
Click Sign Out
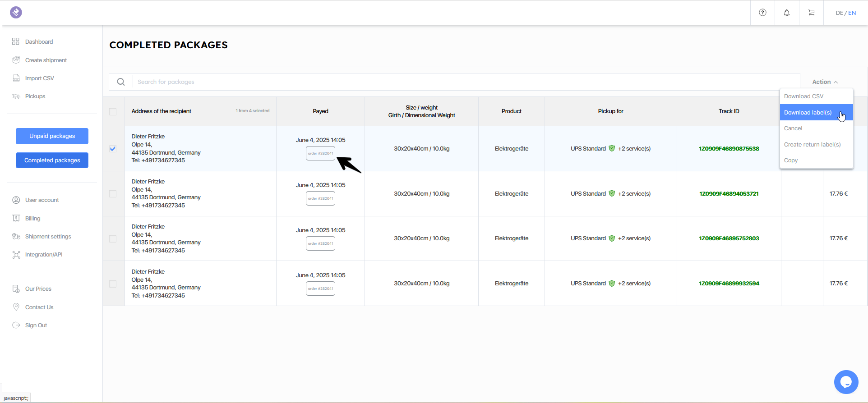click(36, 325)
